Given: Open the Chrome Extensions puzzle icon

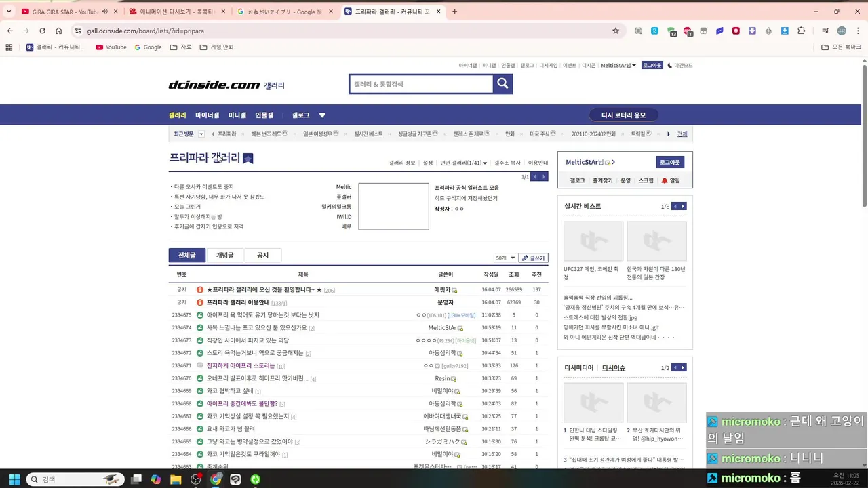Looking at the screenshot, I should (x=802, y=30).
